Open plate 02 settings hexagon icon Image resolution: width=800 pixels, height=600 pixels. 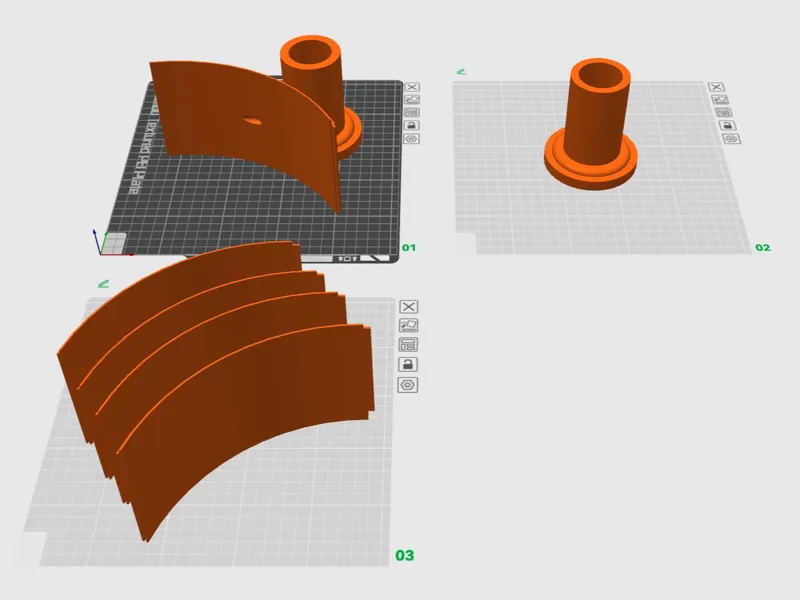point(732,139)
